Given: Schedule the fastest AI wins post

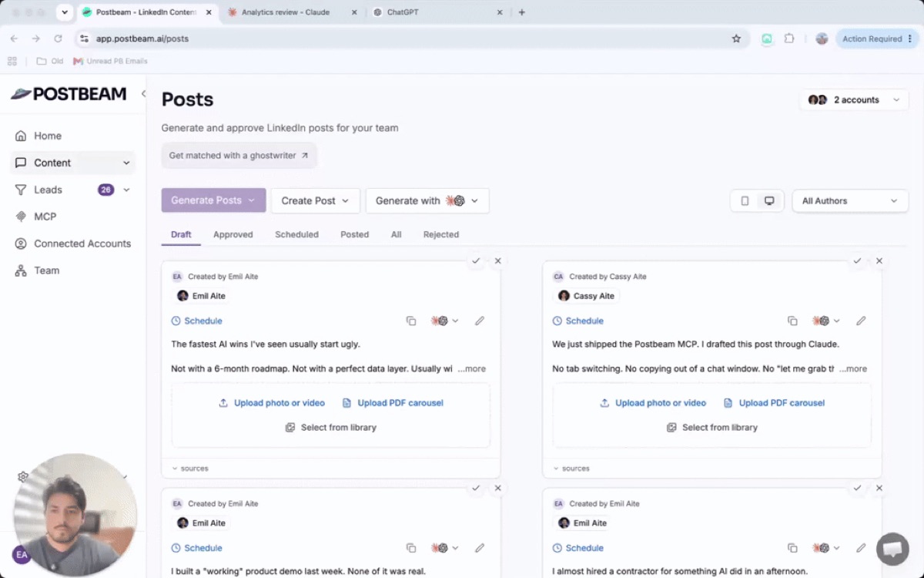Looking at the screenshot, I should [x=196, y=321].
